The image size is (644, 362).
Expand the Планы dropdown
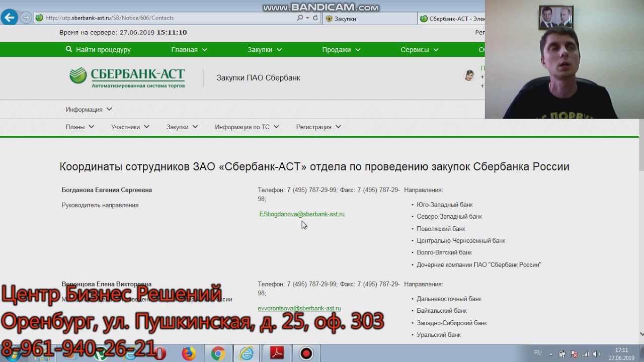coord(80,127)
